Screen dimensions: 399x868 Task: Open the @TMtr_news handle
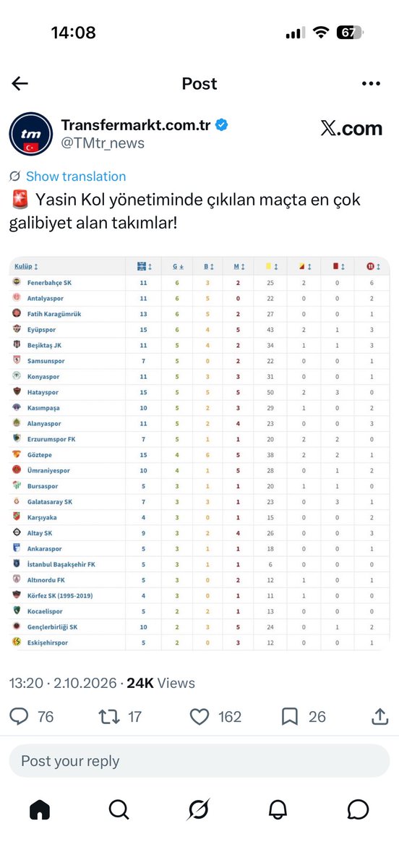tap(103, 143)
